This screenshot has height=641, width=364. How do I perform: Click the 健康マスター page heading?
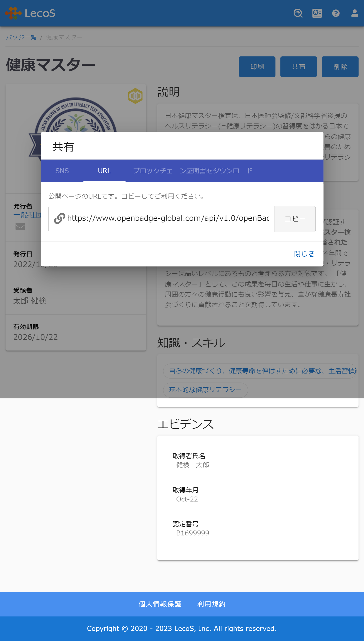click(51, 65)
